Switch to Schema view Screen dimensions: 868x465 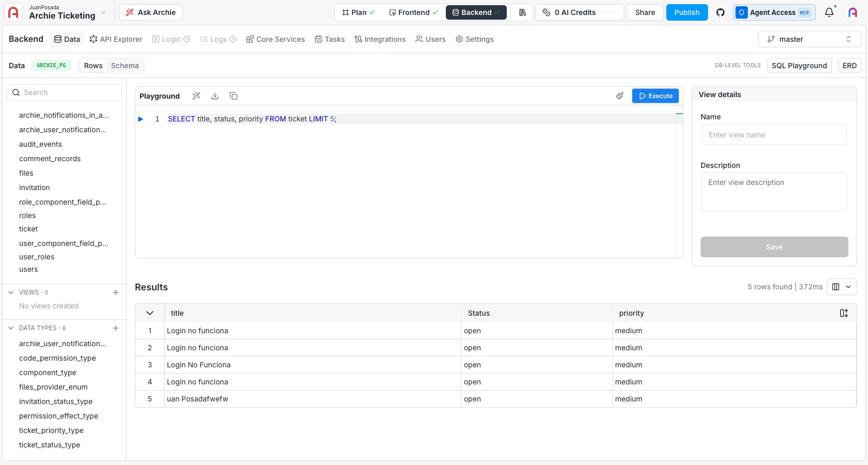[125, 66]
